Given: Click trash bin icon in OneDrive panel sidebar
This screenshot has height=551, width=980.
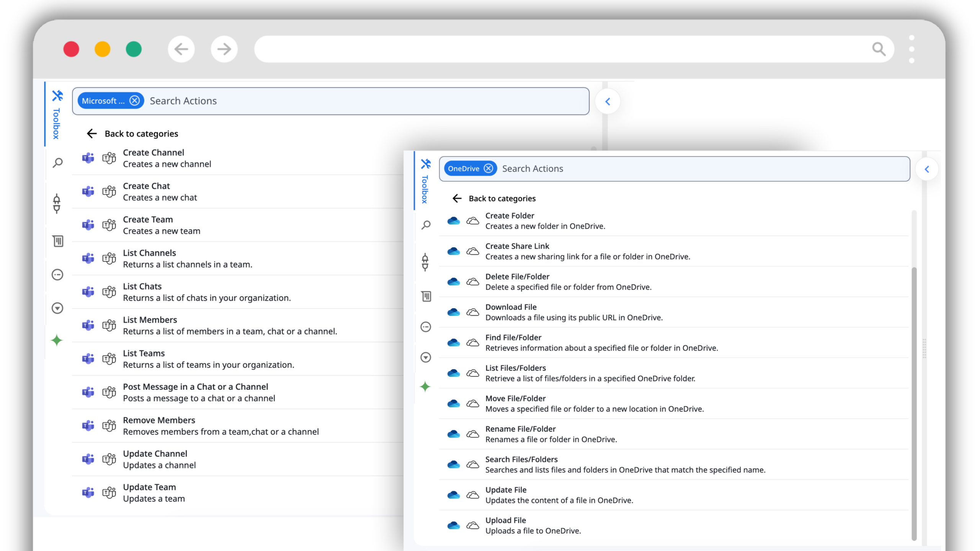Looking at the screenshot, I should pos(426,296).
